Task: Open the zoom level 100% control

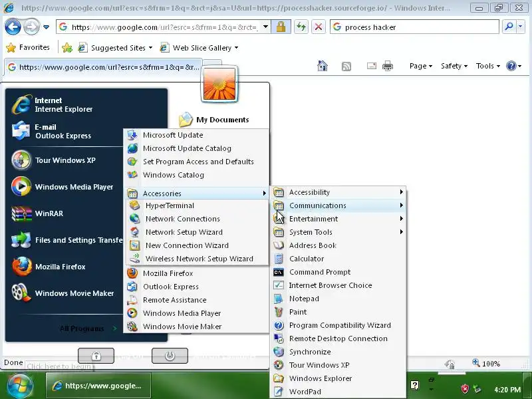Action: [487, 364]
